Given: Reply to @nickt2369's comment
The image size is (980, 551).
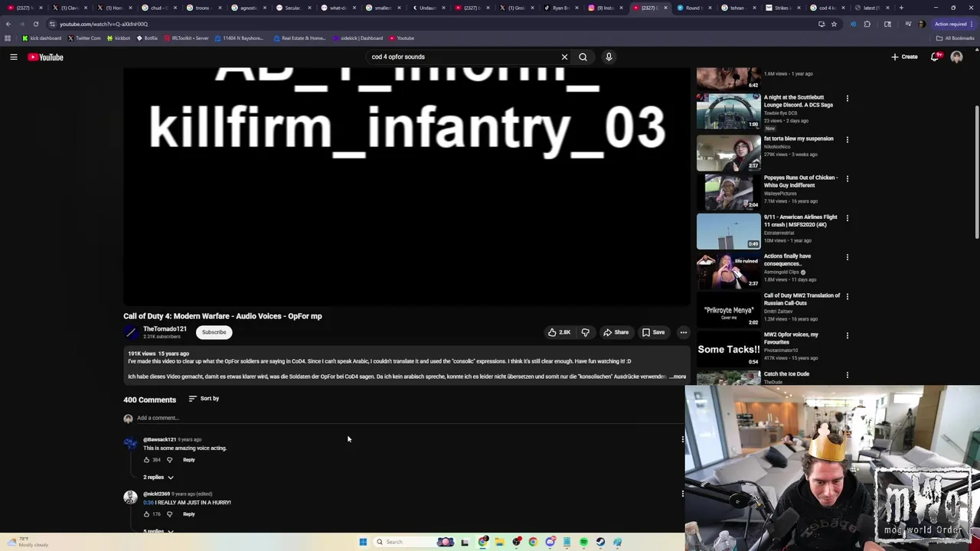Looking at the screenshot, I should click(188, 514).
